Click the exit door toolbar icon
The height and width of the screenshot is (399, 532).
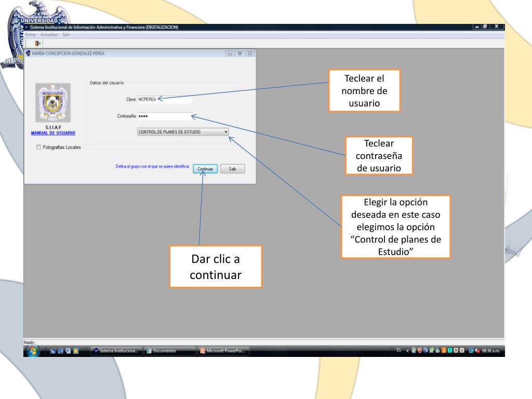[x=37, y=44]
